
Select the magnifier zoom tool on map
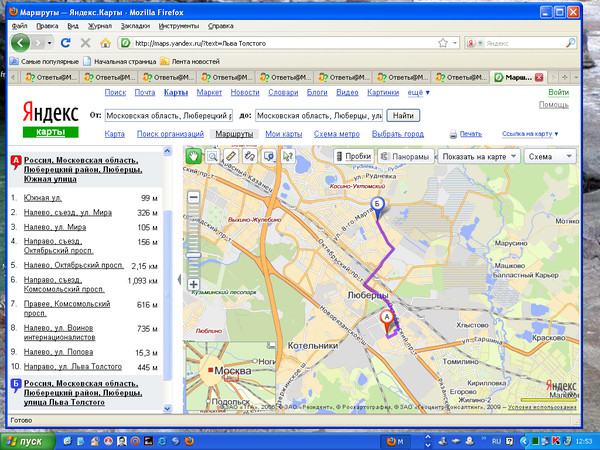pyautogui.click(x=211, y=156)
